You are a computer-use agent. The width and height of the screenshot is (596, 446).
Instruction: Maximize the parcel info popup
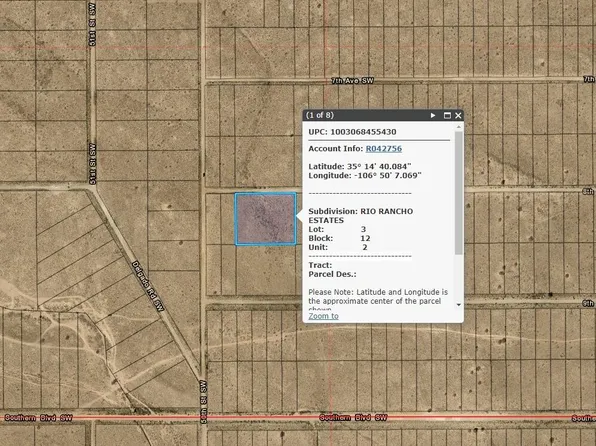point(447,115)
